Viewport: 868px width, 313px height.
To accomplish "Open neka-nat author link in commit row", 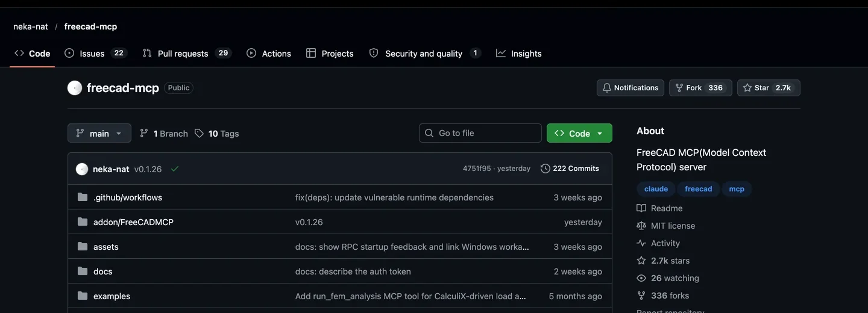I will (x=111, y=169).
